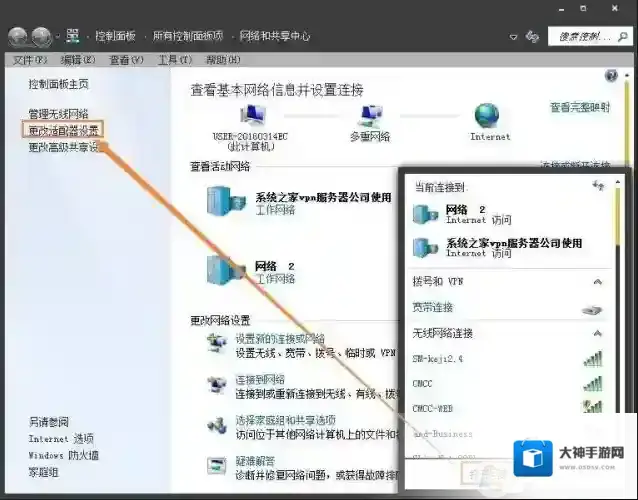Click 网络 2 icon in network flyout

[425, 214]
